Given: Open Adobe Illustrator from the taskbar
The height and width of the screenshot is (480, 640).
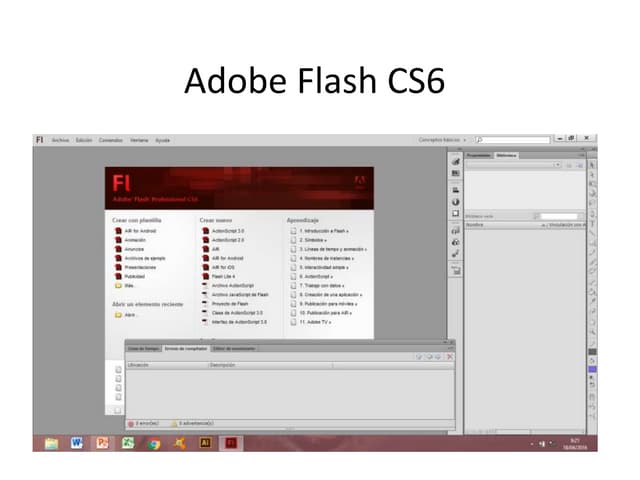Looking at the screenshot, I should pos(205,442).
